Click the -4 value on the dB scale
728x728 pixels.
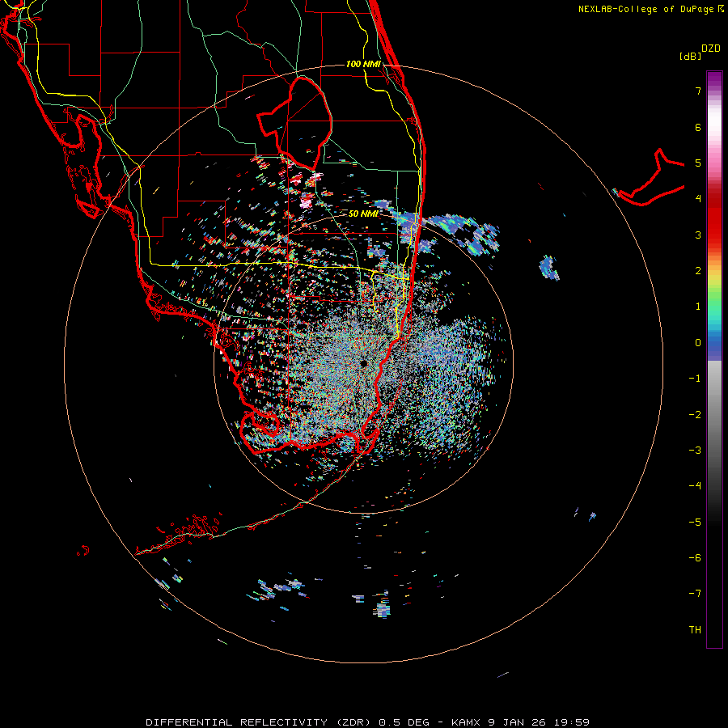[x=695, y=485]
